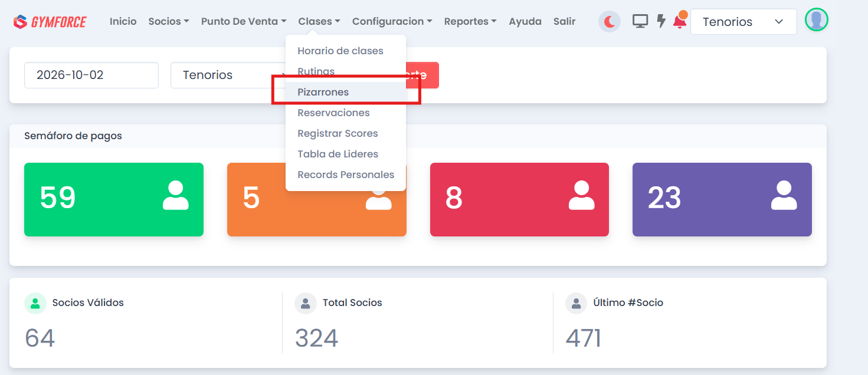Click the 2026-10-02 date field

pyautogui.click(x=91, y=75)
